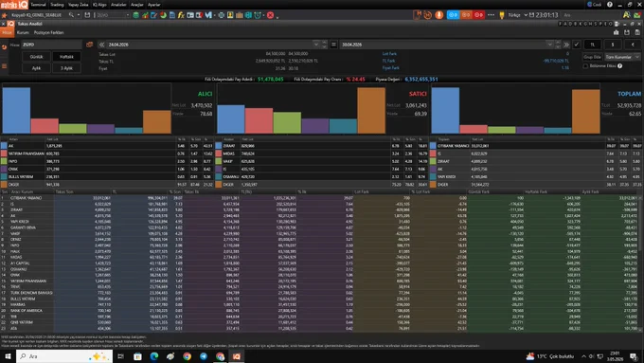This screenshot has width=644, height=363.
Task: Expand the end date 30.04.2026 dropdown
Action: (549, 45)
